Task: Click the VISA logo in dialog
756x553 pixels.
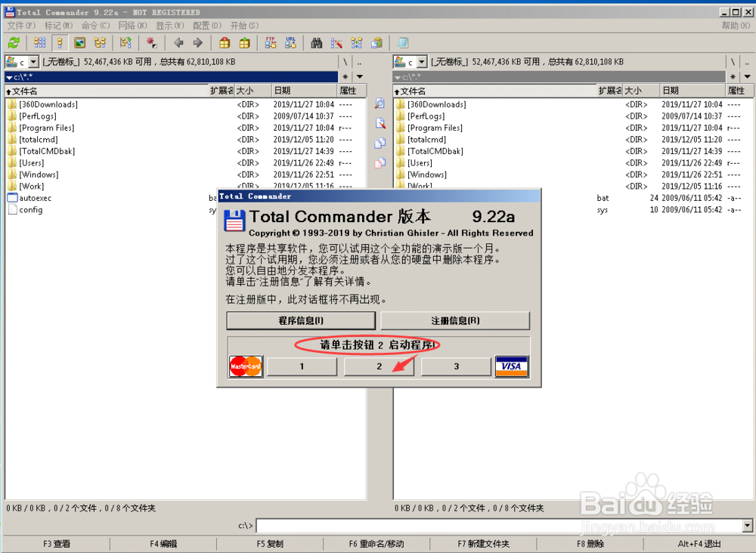Action: coord(512,366)
